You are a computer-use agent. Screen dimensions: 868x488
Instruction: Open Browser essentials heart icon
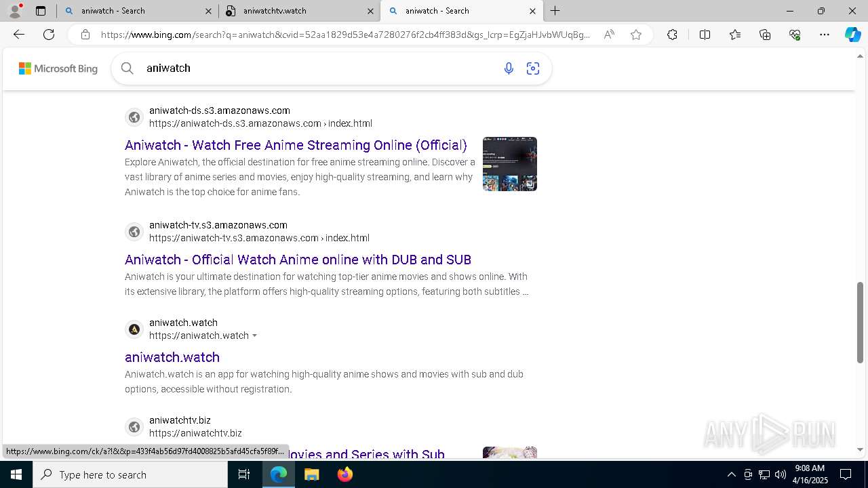coord(795,35)
